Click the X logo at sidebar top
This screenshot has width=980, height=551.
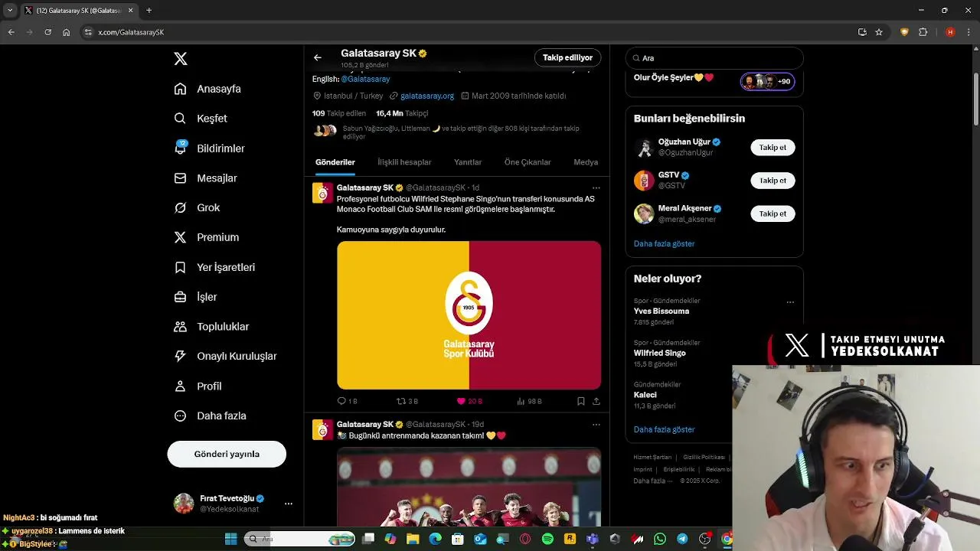coord(181,59)
